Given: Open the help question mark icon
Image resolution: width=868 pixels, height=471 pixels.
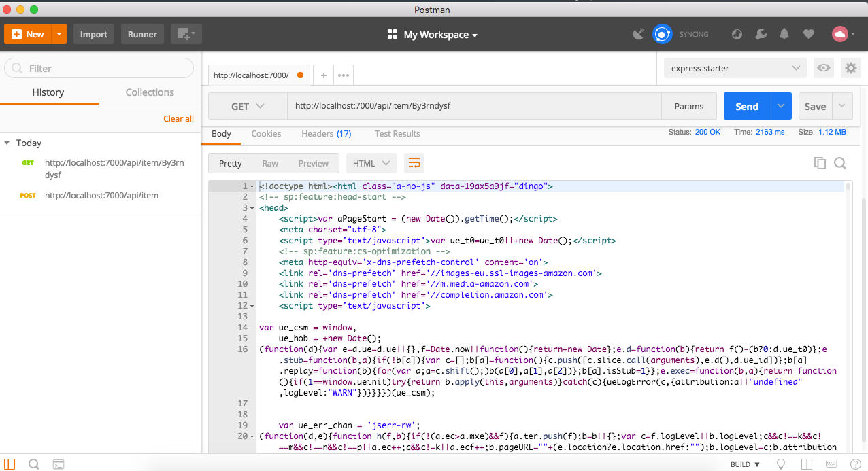Looking at the screenshot, I should point(854,464).
